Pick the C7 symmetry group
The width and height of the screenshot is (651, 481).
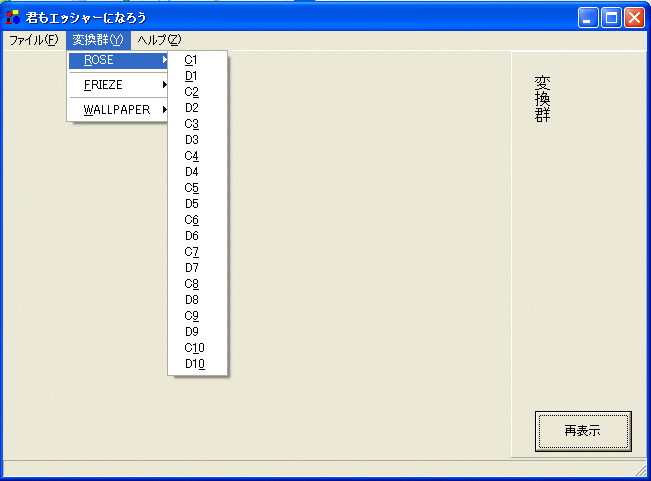click(198, 252)
